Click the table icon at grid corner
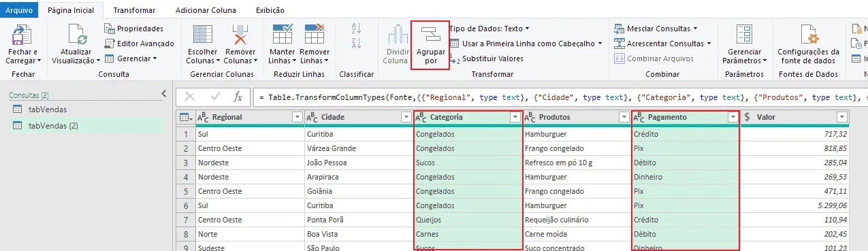The image size is (868, 251). tap(184, 117)
